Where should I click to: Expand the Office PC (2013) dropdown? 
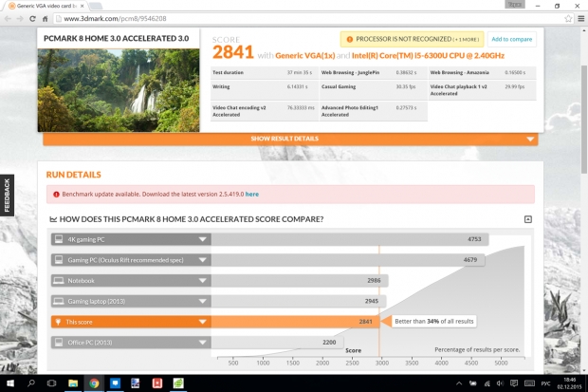202,343
